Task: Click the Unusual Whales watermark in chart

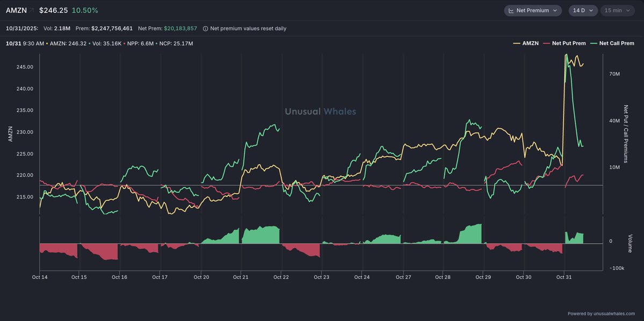Action: coord(320,112)
